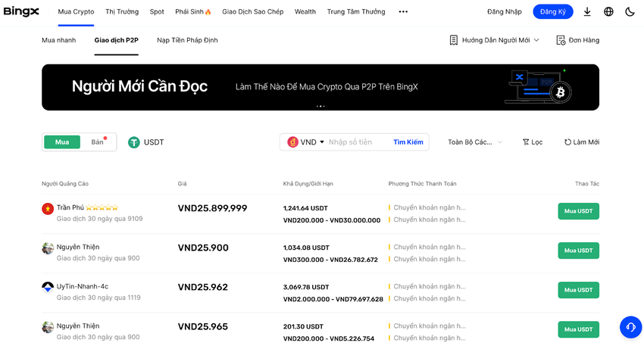This screenshot has height=343, width=644.
Task: Switch to the Mua nhanh tab
Action: click(x=59, y=40)
